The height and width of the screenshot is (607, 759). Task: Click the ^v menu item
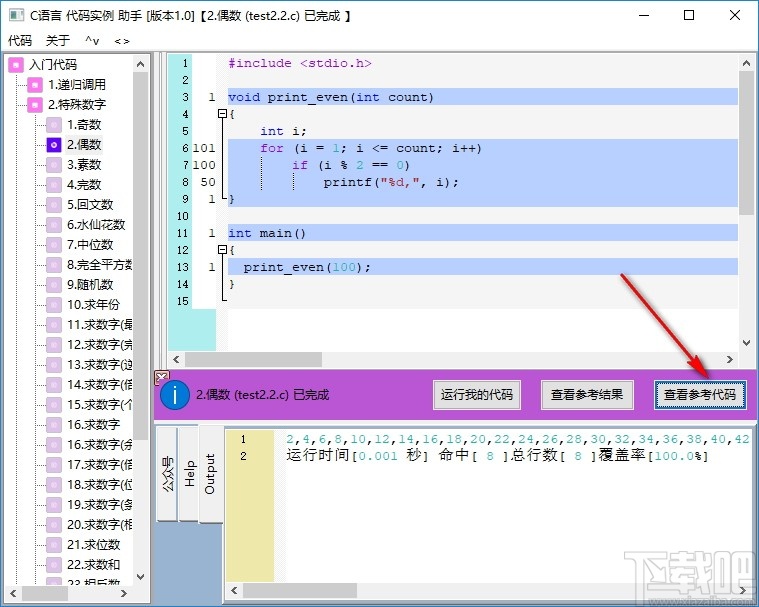(92, 41)
